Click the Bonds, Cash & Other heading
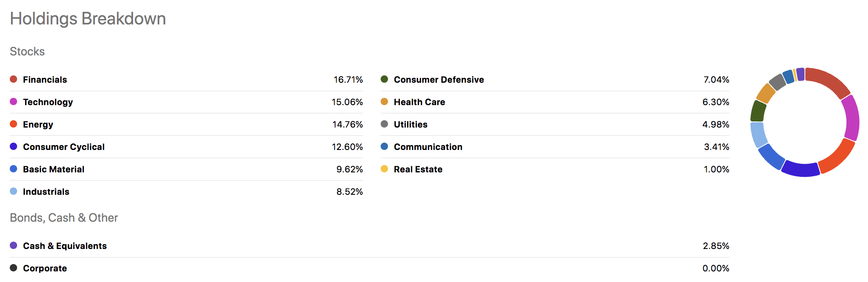 [x=64, y=218]
